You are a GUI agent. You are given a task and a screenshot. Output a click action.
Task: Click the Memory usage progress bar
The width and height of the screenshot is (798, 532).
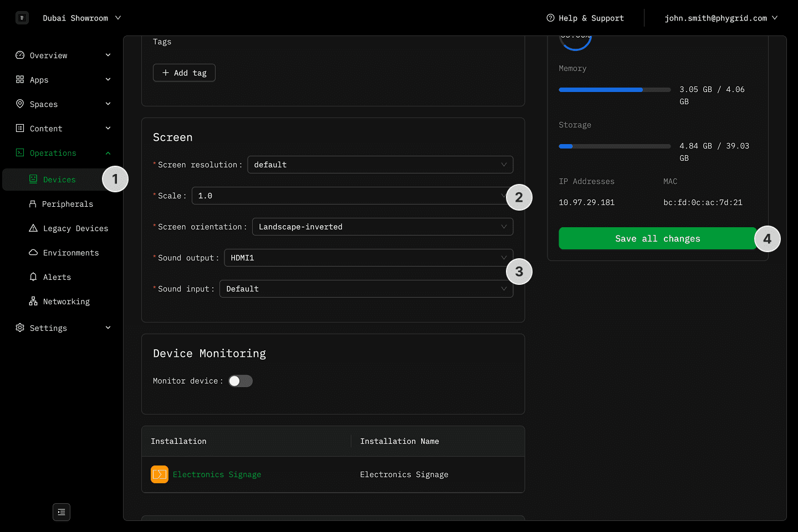click(615, 89)
